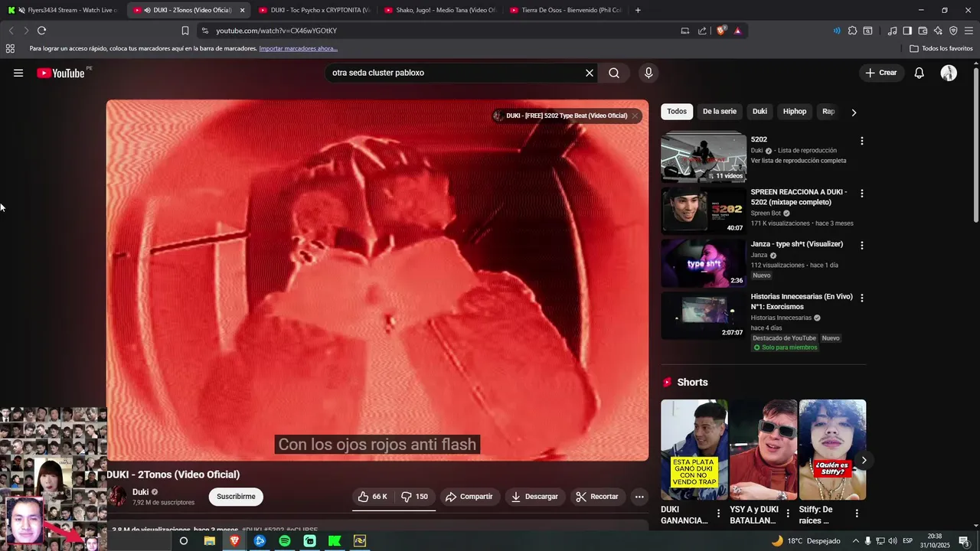This screenshot has height=551, width=980.
Task: Open Leo AI sparkle icon
Action: (938, 31)
